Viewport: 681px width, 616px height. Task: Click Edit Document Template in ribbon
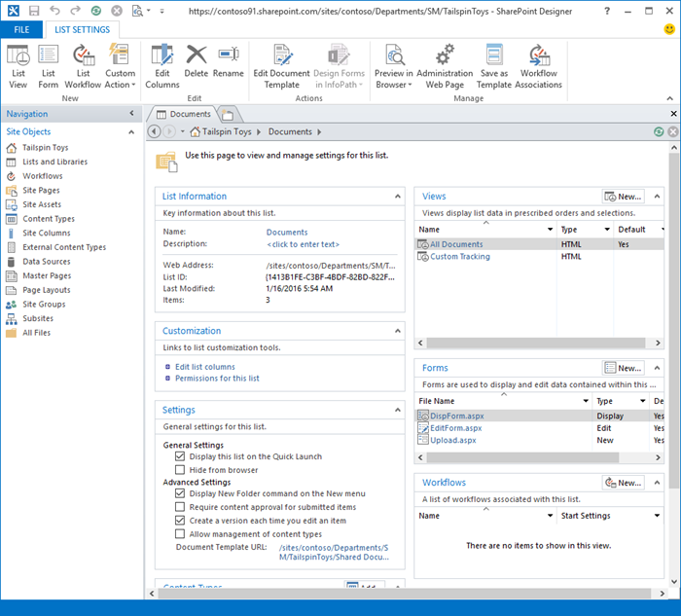[x=281, y=66]
